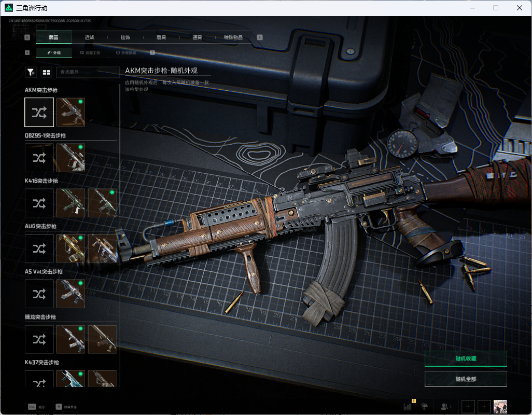Click the second empty squad invite slot
The image size is (532, 415).
click(x=484, y=407)
